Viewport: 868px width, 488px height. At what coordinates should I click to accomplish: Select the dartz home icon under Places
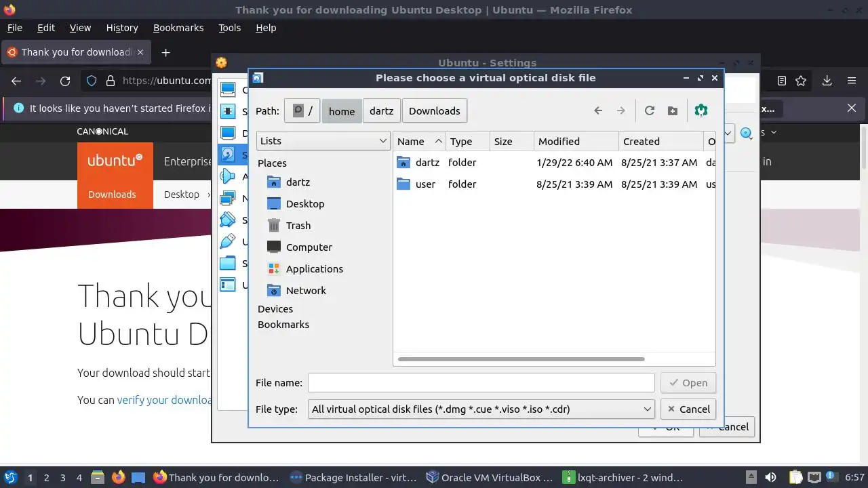pyautogui.click(x=274, y=182)
